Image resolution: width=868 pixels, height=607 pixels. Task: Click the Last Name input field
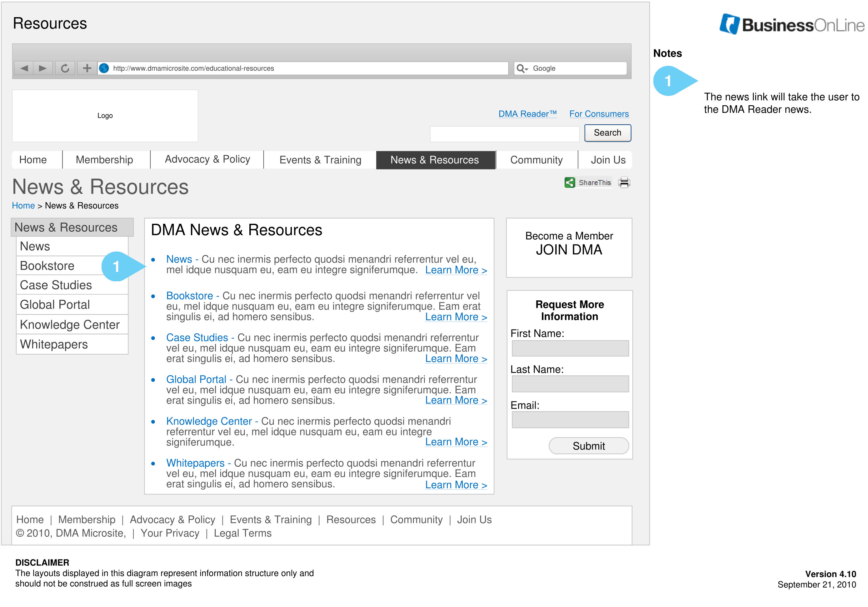tap(570, 384)
